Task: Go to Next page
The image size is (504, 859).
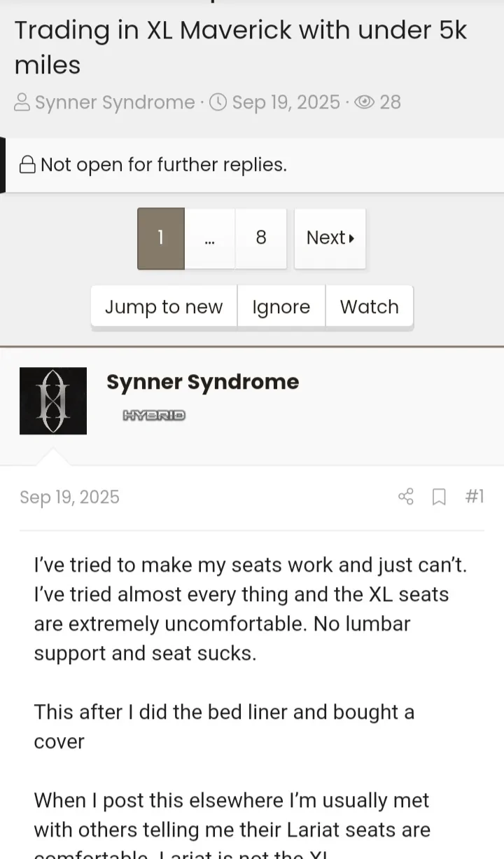Action: coord(330,238)
